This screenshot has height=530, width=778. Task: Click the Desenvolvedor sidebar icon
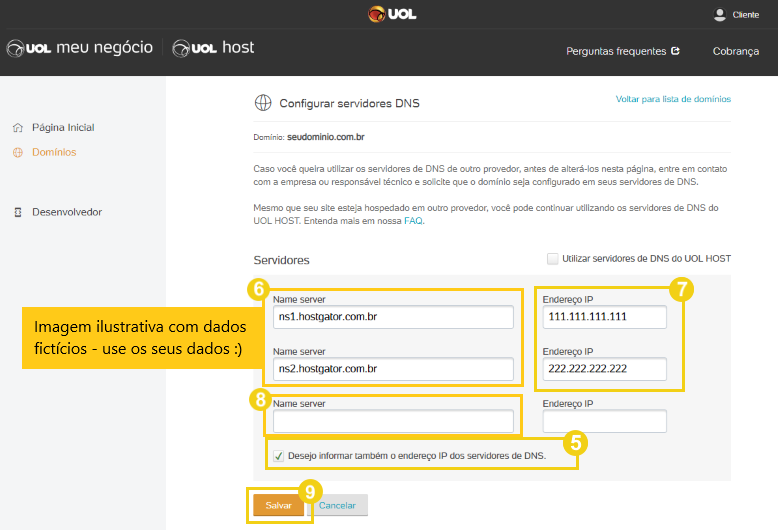(18, 212)
